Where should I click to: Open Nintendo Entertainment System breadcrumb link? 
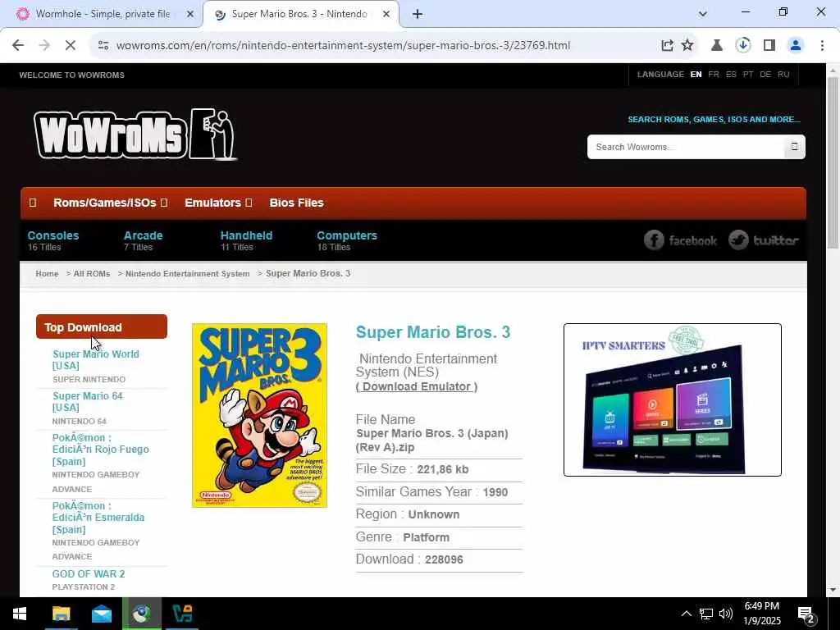188,274
